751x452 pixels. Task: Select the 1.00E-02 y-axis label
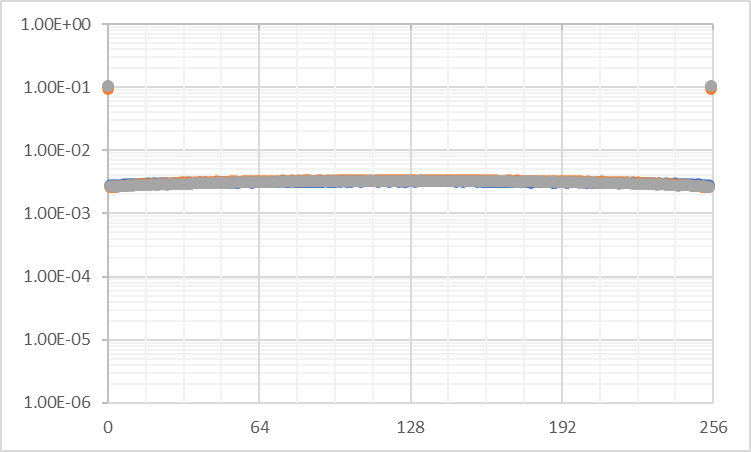point(57,150)
